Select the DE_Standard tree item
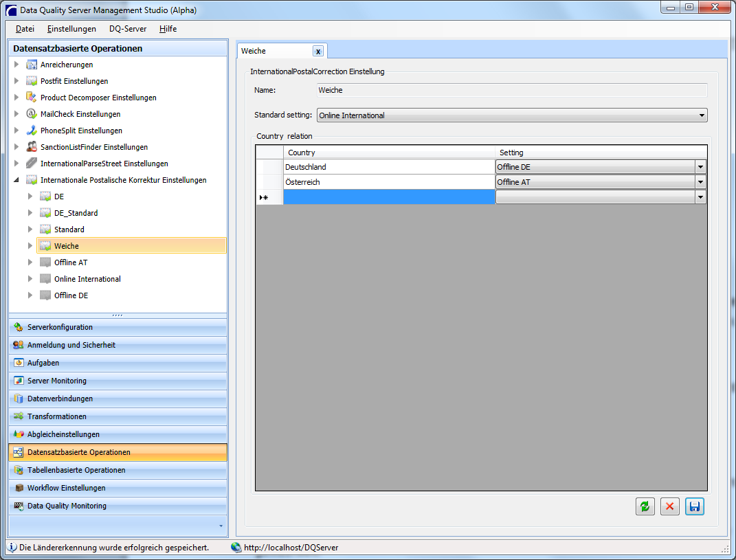Image resolution: width=736 pixels, height=560 pixels. (x=76, y=213)
